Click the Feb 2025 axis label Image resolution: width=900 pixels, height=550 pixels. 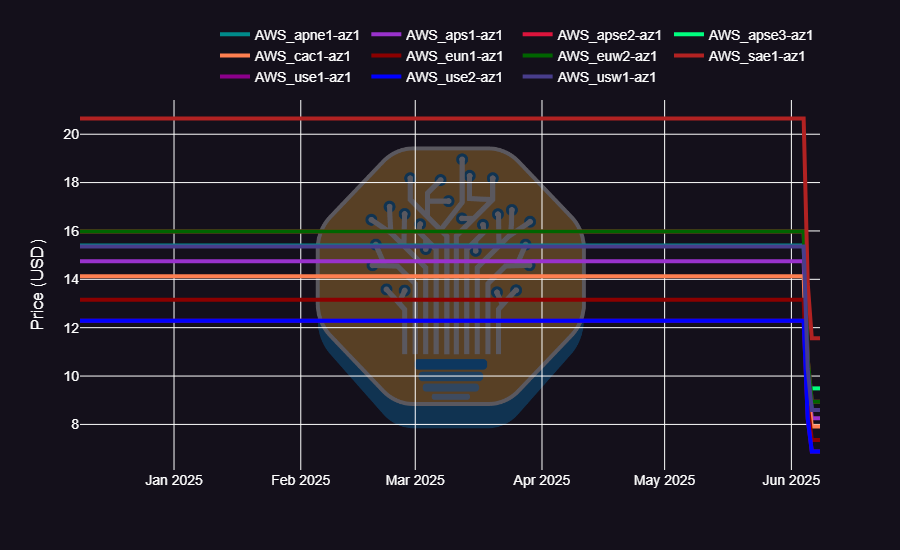pos(301,480)
